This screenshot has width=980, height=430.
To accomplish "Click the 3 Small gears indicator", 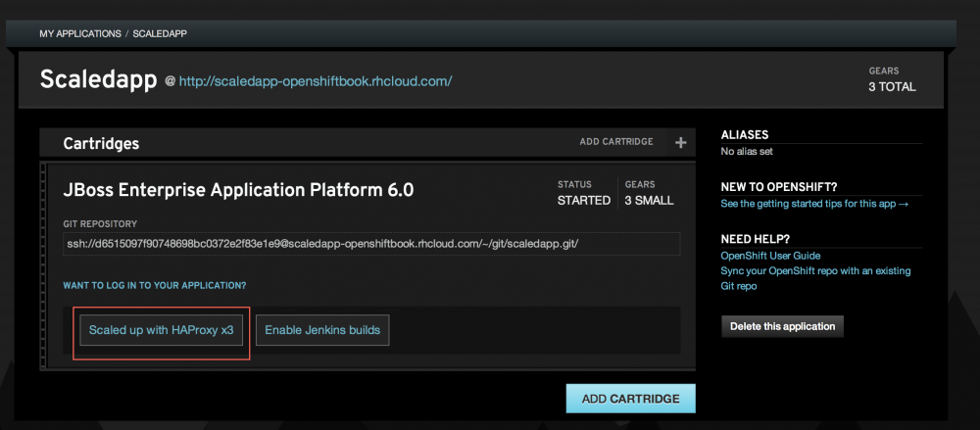I will 648,200.
